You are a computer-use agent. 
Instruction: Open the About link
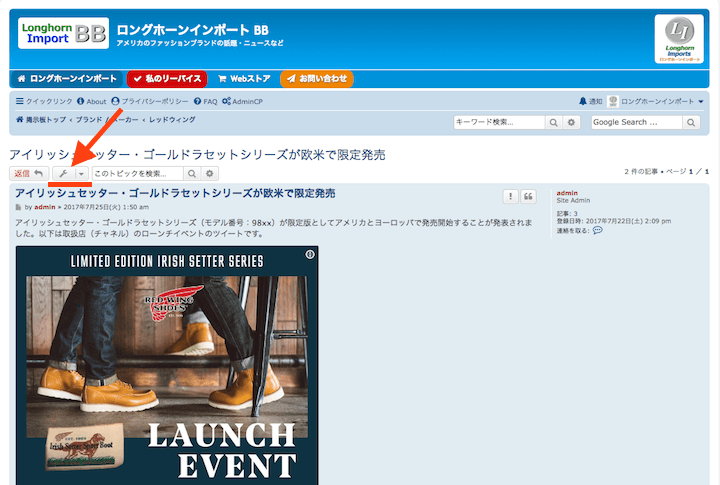(91, 102)
